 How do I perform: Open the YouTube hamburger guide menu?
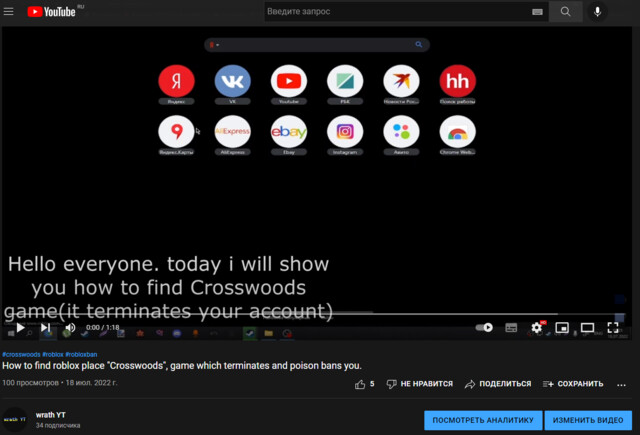click(9, 11)
